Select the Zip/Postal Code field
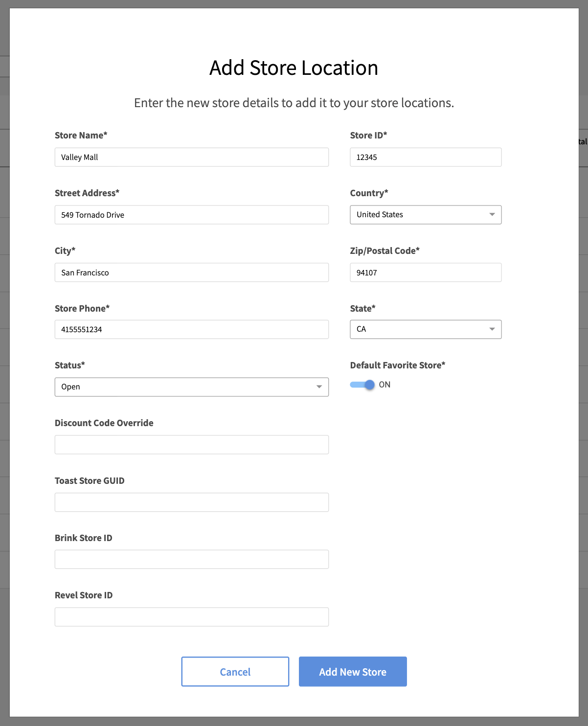The height and width of the screenshot is (726, 588). pos(425,272)
